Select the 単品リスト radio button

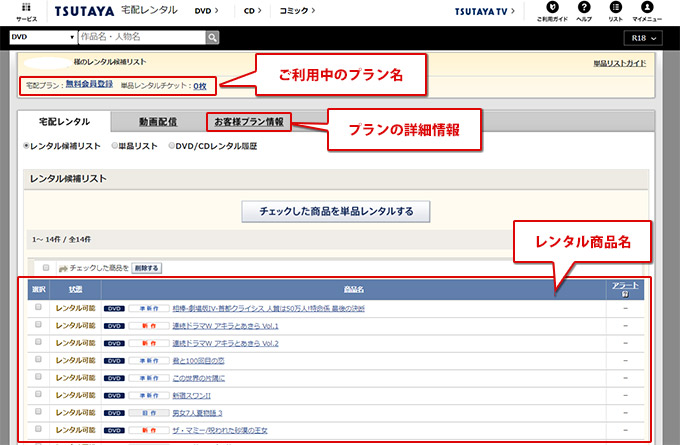click(114, 146)
